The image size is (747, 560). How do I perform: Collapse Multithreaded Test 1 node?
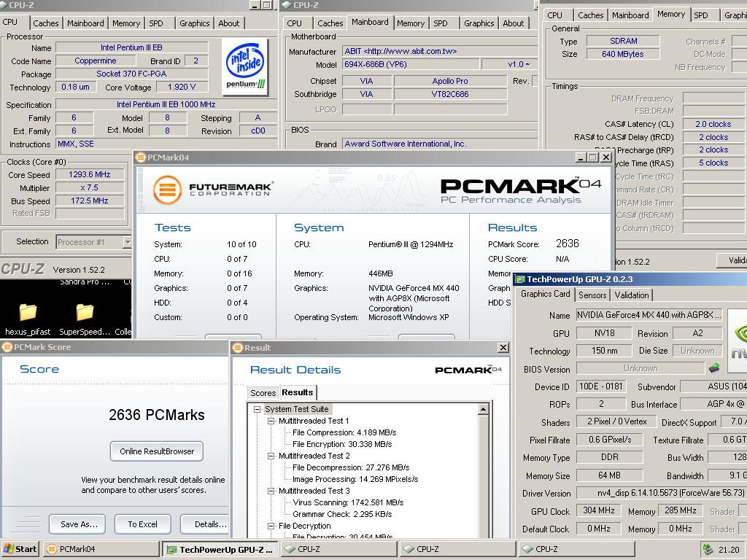[x=271, y=421]
